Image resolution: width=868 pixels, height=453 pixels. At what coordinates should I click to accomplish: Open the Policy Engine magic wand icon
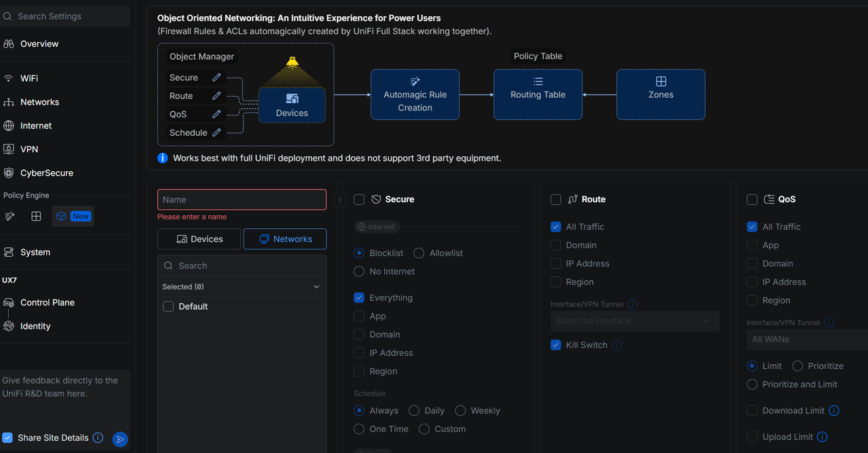[x=10, y=216]
